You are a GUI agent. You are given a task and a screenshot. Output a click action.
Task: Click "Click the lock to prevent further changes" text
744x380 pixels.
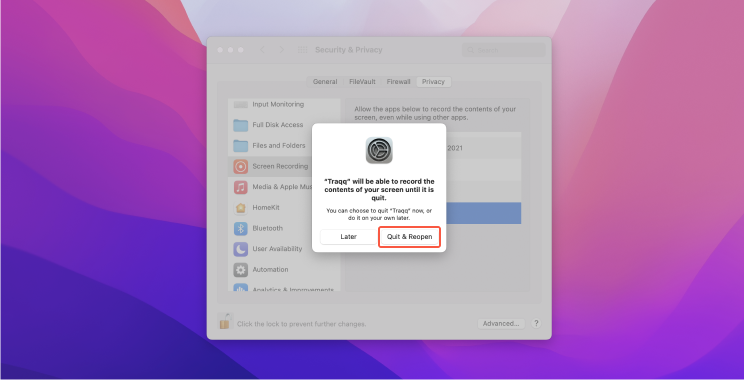point(301,324)
